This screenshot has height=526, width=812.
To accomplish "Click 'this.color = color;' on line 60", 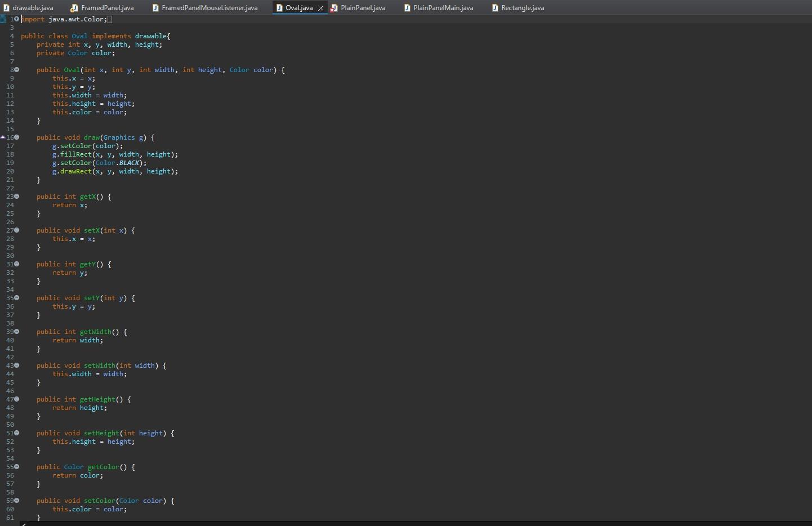I will [x=90, y=509].
